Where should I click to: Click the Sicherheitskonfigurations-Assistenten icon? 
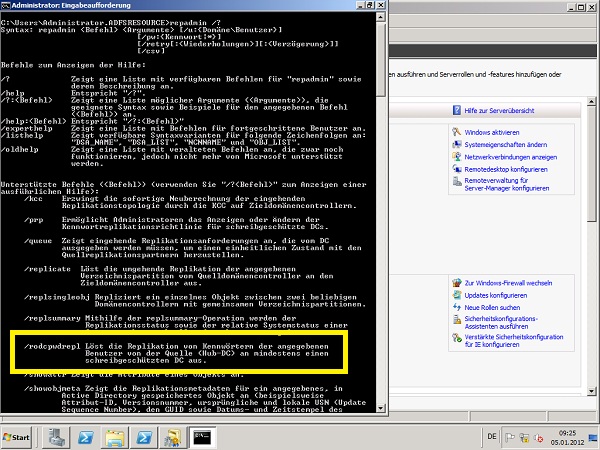tap(457, 320)
